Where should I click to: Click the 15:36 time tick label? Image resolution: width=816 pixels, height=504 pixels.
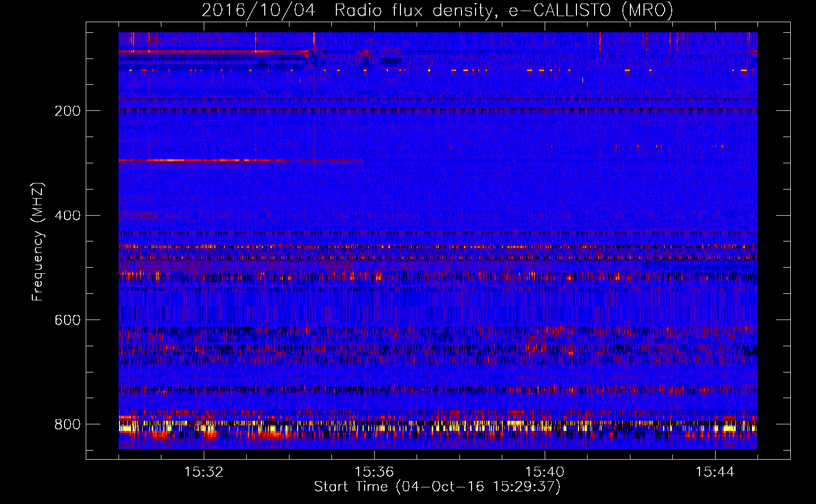374,472
